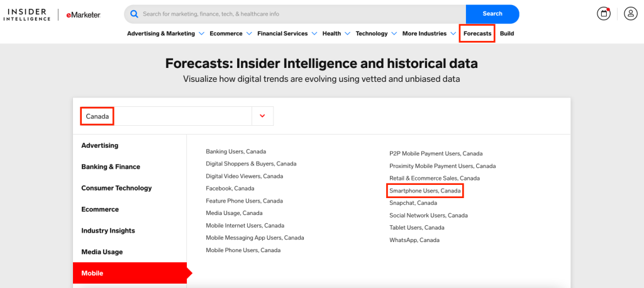Open Mobile Internet Users, Canada

coord(245,226)
